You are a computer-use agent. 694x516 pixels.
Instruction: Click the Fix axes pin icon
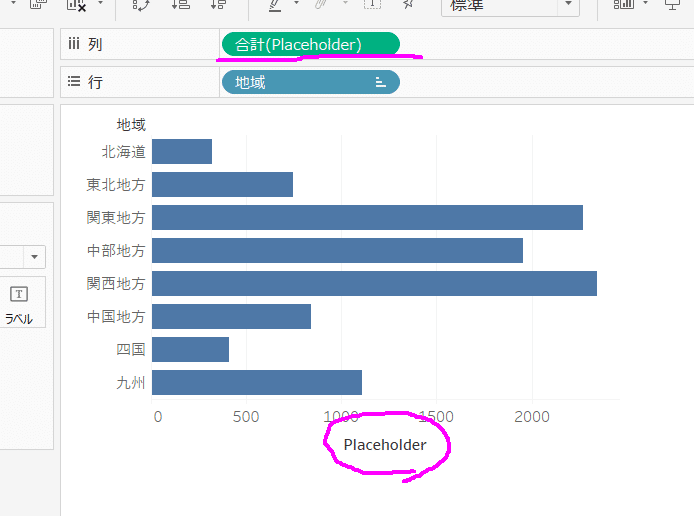(409, 4)
